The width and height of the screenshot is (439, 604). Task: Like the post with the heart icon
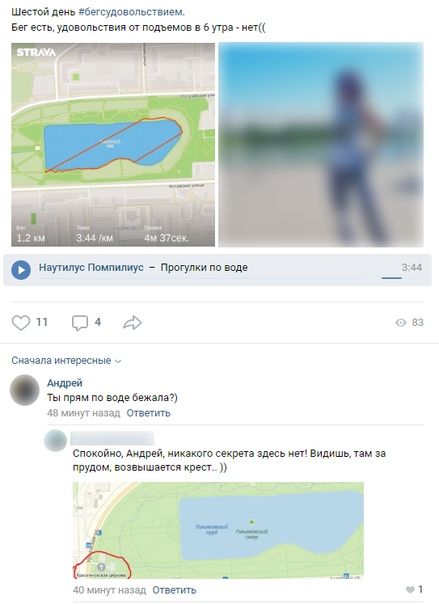pyautogui.click(x=21, y=322)
